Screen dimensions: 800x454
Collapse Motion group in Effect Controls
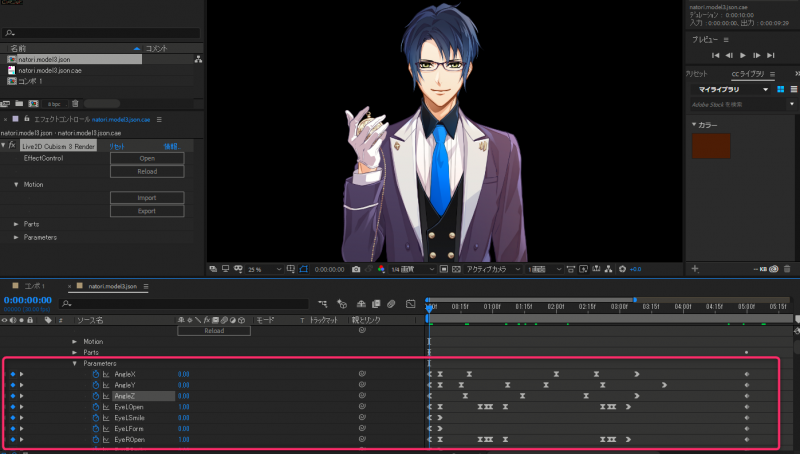tap(16, 185)
